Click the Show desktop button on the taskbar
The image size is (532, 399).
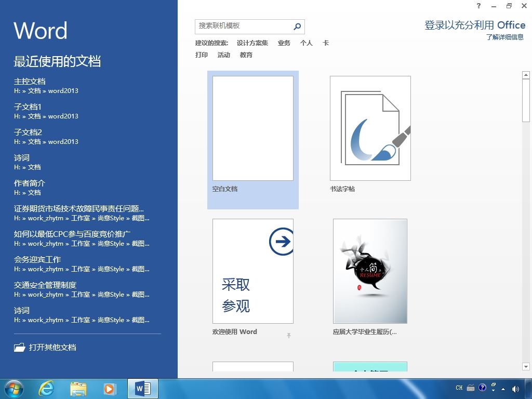click(529, 389)
